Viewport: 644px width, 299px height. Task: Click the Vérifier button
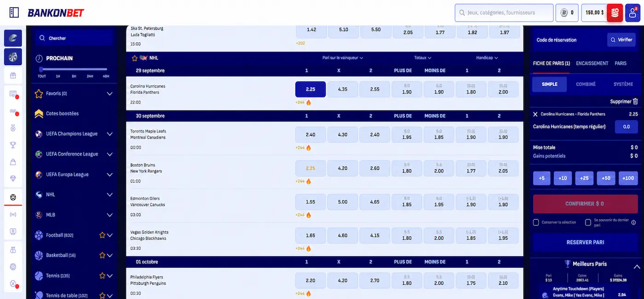click(621, 40)
